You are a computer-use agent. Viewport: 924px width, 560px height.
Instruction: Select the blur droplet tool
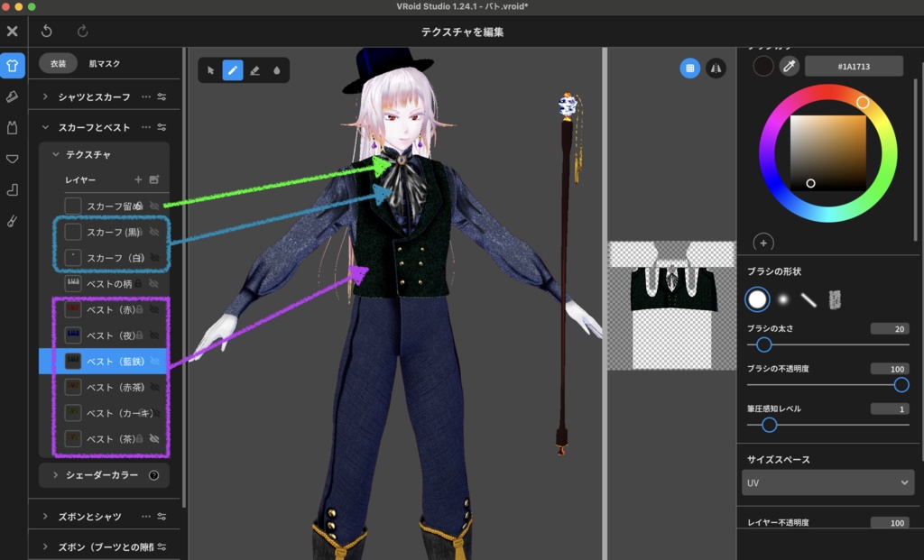pyautogui.click(x=276, y=69)
